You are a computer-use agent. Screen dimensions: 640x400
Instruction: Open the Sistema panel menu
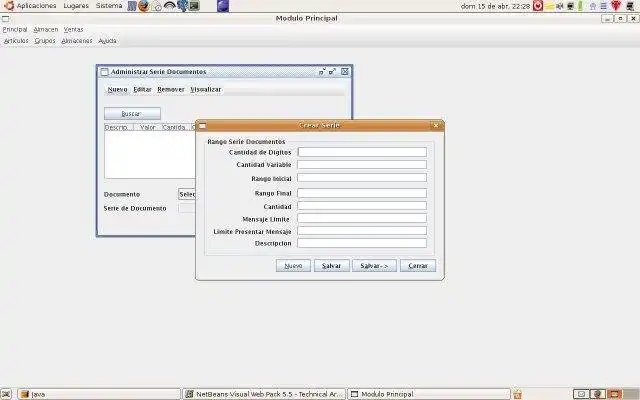(x=109, y=6)
